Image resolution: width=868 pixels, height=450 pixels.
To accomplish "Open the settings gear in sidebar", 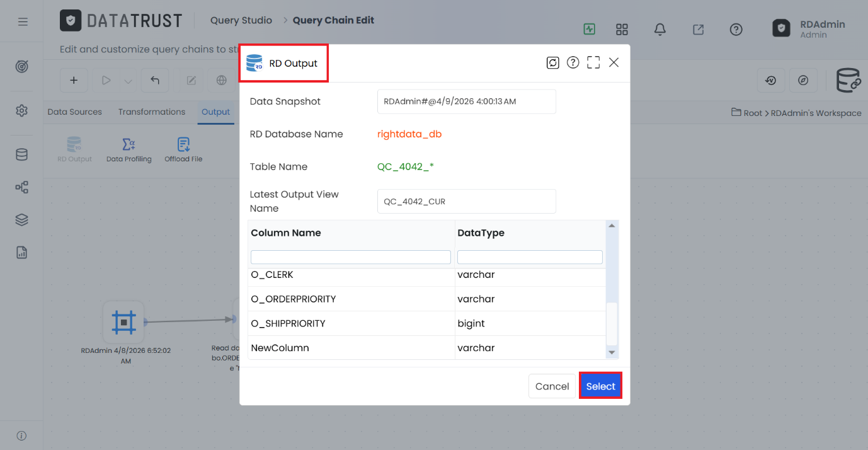I will click(x=22, y=110).
